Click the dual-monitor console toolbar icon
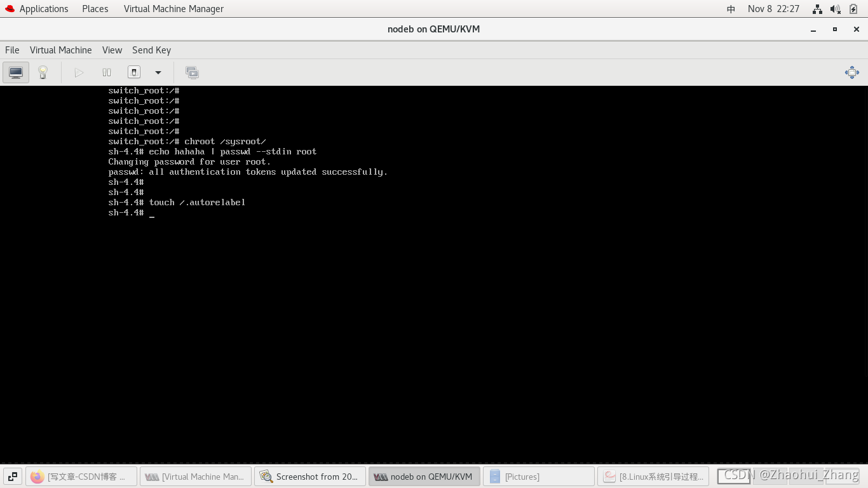Screen dimensions: 868x488 pos(192,72)
